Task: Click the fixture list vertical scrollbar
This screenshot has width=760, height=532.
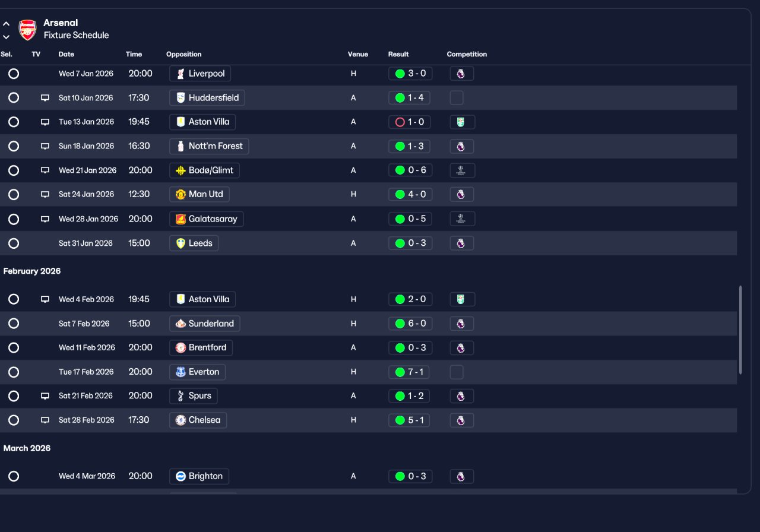Action: (x=740, y=330)
